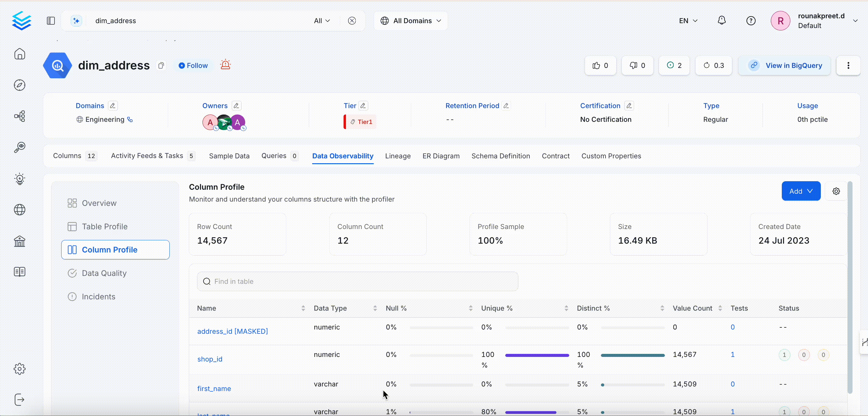
Task: Open profiler settings gear icon
Action: coord(836,191)
